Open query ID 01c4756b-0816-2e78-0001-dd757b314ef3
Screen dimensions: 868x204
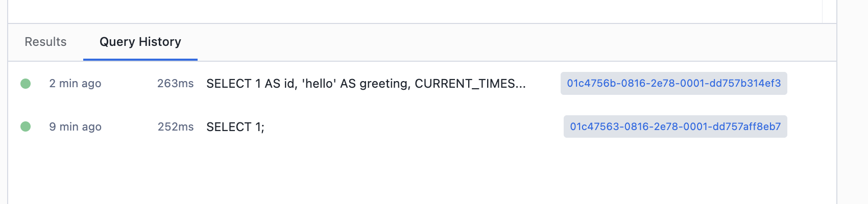coord(673,83)
